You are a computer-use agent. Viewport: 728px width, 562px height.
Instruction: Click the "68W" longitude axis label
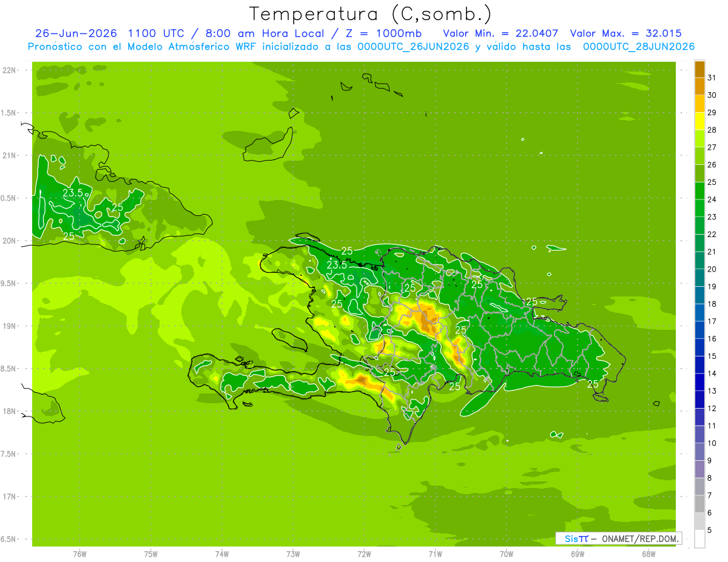649,554
